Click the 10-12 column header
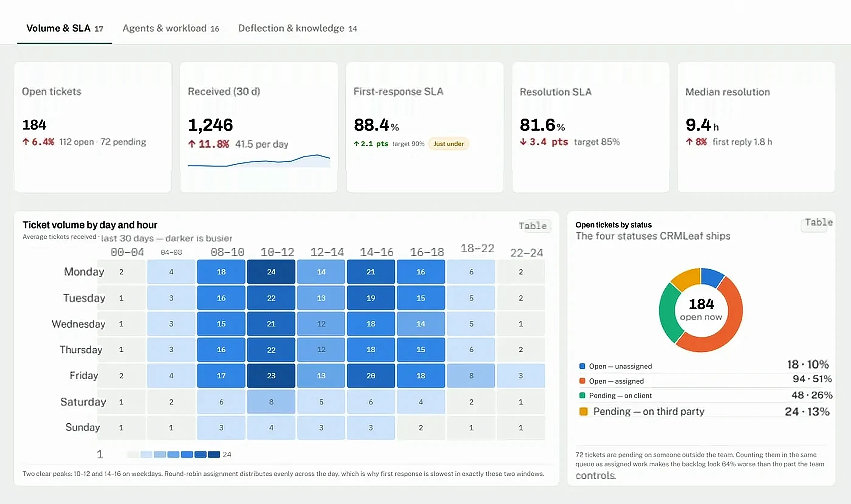Image resolution: width=851 pixels, height=504 pixels. pyautogui.click(x=277, y=252)
